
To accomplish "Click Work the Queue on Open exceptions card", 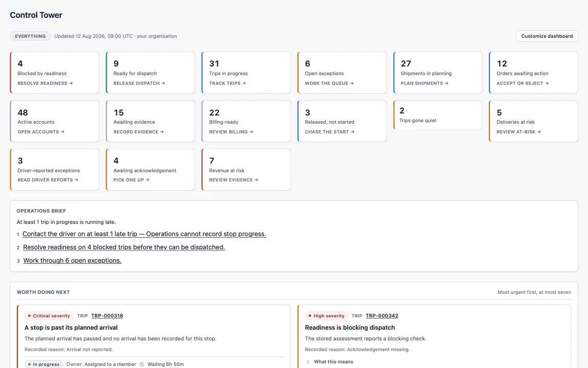I will (329, 83).
